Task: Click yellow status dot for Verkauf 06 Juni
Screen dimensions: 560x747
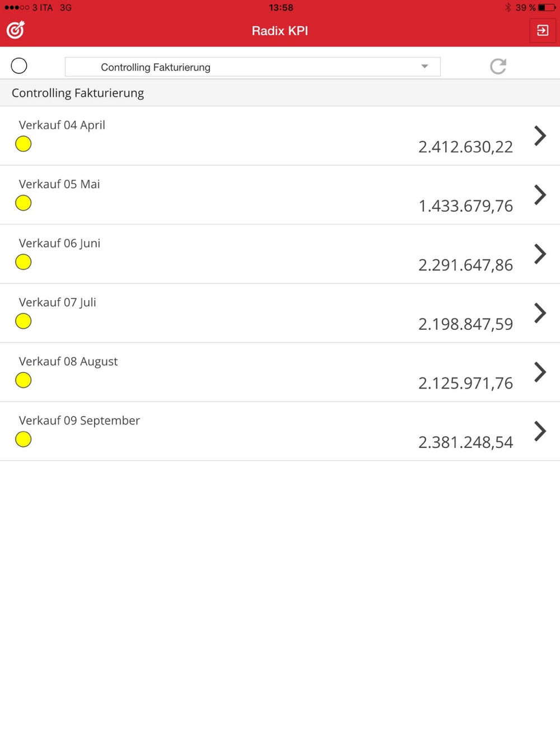Action: (24, 262)
